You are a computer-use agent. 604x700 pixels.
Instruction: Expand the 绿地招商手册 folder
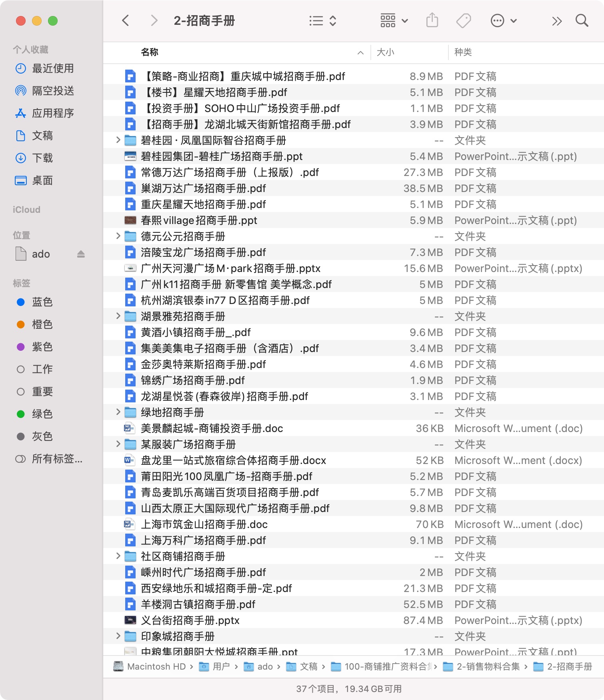click(x=118, y=412)
